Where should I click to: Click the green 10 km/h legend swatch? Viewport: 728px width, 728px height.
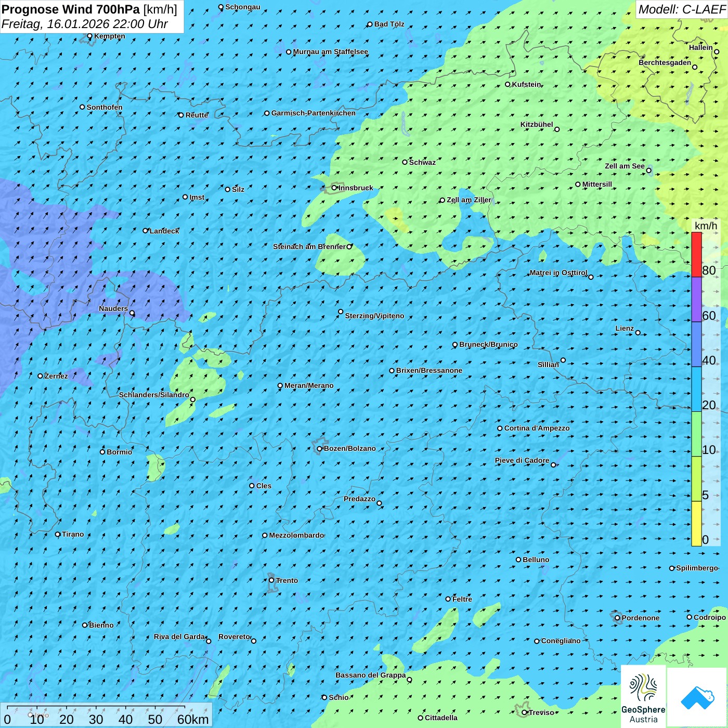pos(696,434)
